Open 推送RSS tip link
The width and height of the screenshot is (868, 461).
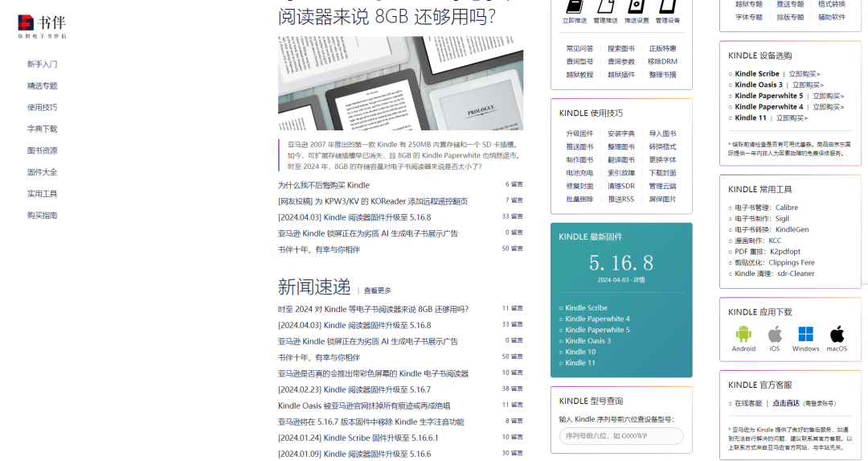click(x=621, y=200)
